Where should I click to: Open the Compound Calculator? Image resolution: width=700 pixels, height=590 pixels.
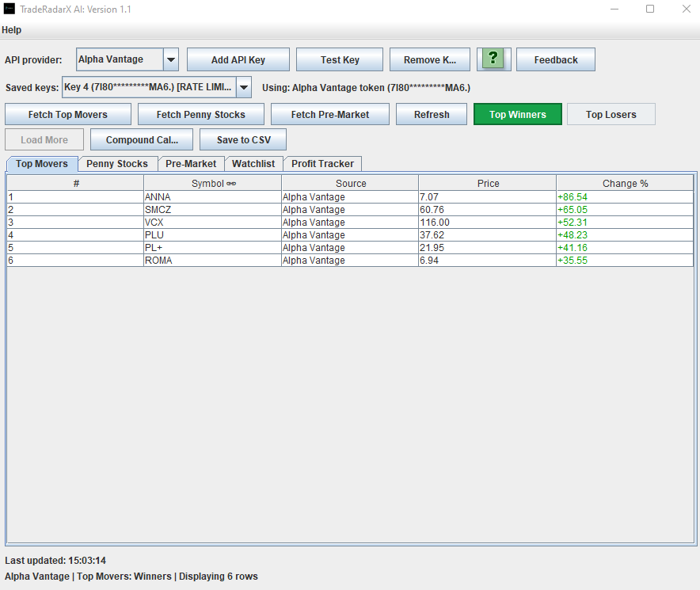[x=141, y=139]
